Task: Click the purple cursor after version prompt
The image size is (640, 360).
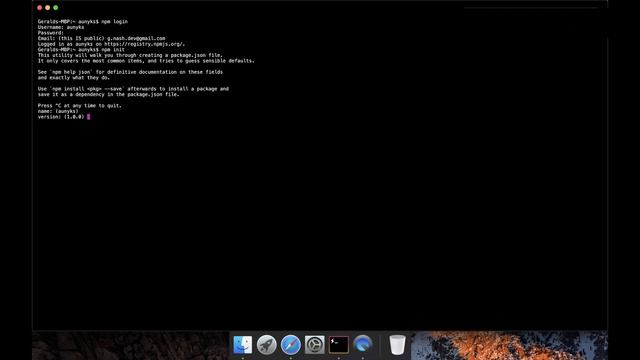Action: (89, 117)
